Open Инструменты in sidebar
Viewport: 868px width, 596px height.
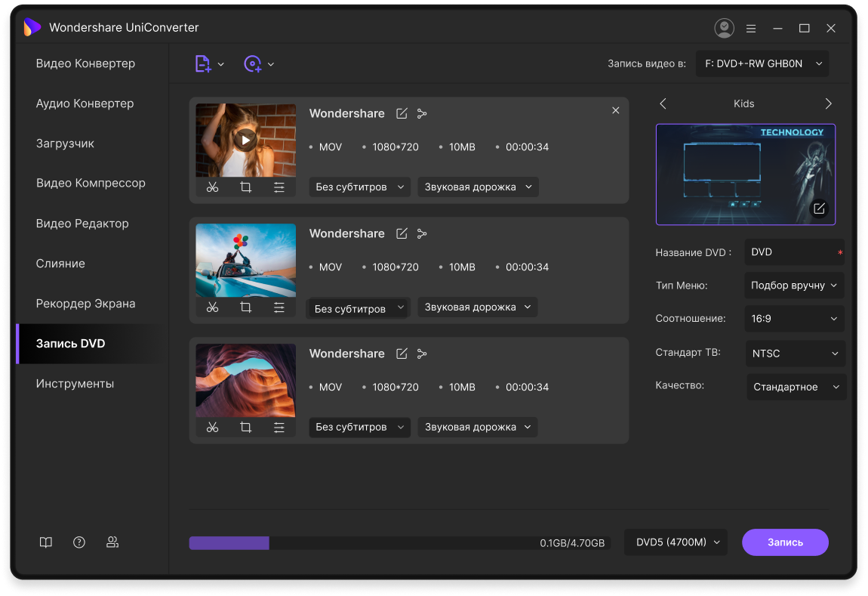(75, 383)
